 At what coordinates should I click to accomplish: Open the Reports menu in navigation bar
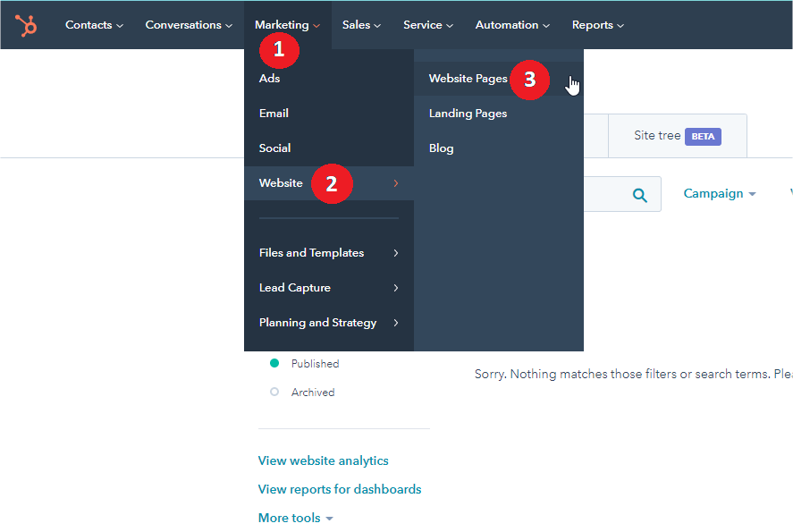tap(597, 25)
